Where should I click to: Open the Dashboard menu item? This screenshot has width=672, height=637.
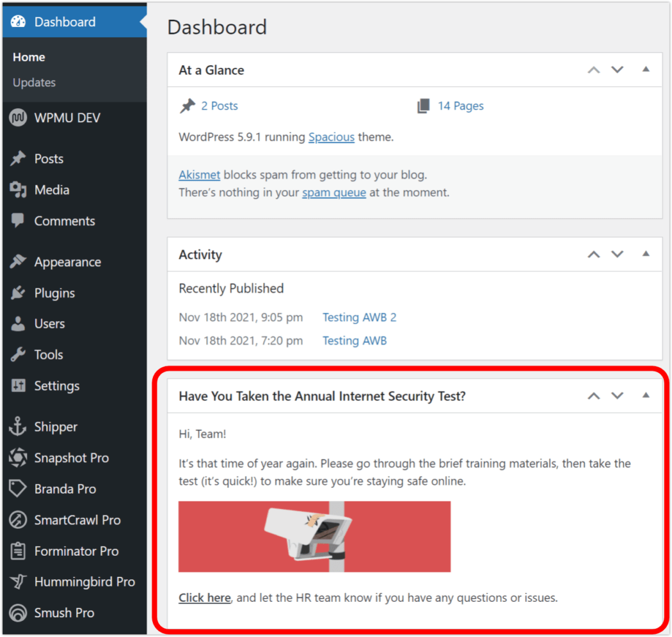pos(75,21)
